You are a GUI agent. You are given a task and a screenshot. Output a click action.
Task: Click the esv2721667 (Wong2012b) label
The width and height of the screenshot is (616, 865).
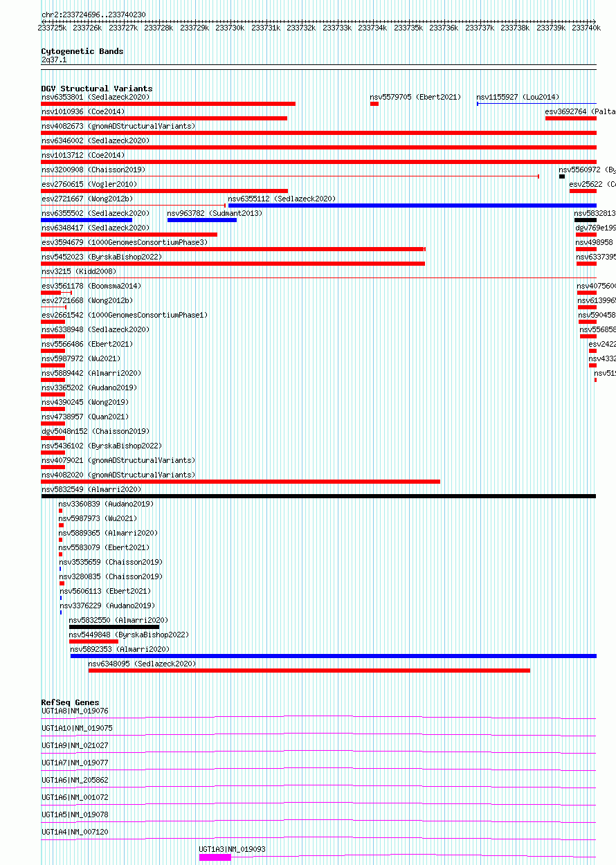click(x=87, y=199)
